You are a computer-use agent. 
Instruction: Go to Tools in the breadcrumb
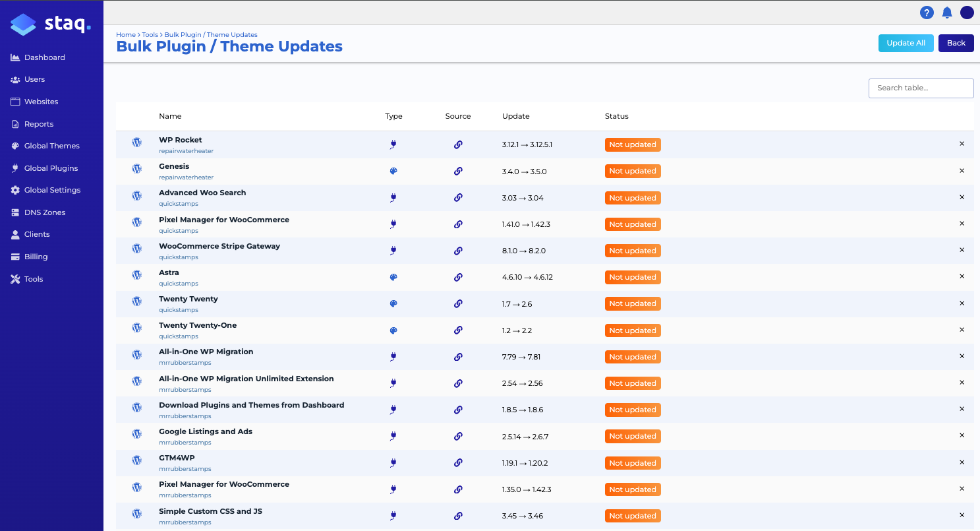click(150, 35)
